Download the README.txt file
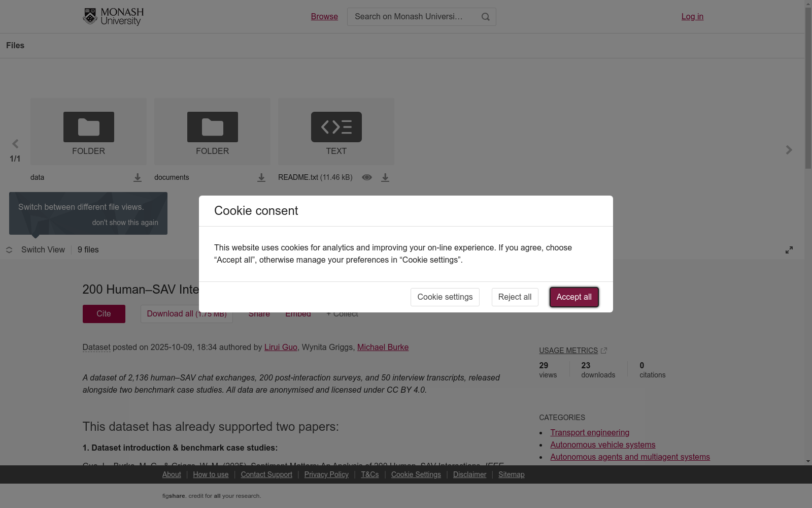The width and height of the screenshot is (812, 508). [x=385, y=177]
